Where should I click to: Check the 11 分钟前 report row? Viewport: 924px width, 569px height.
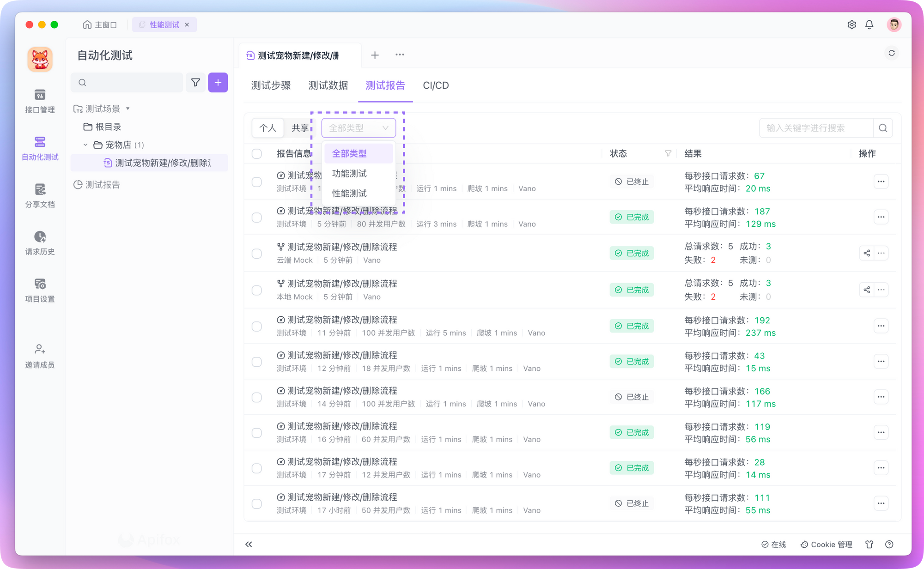(x=257, y=327)
